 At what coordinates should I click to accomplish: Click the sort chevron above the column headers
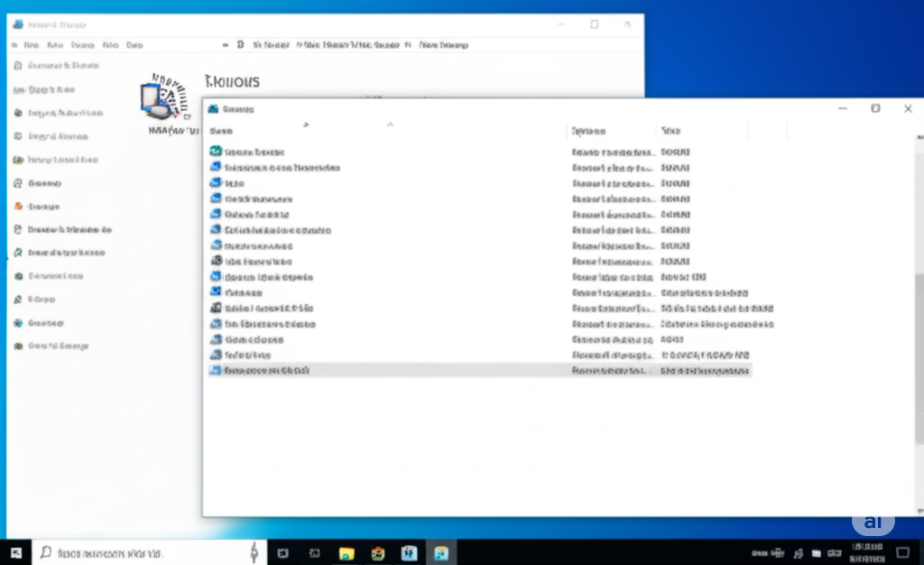(390, 125)
